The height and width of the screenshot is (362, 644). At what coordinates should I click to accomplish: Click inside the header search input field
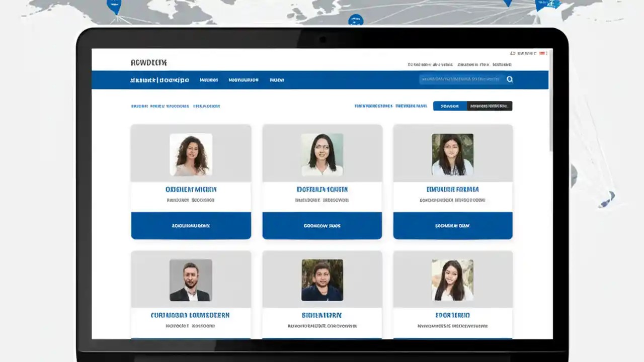pyautogui.click(x=460, y=79)
